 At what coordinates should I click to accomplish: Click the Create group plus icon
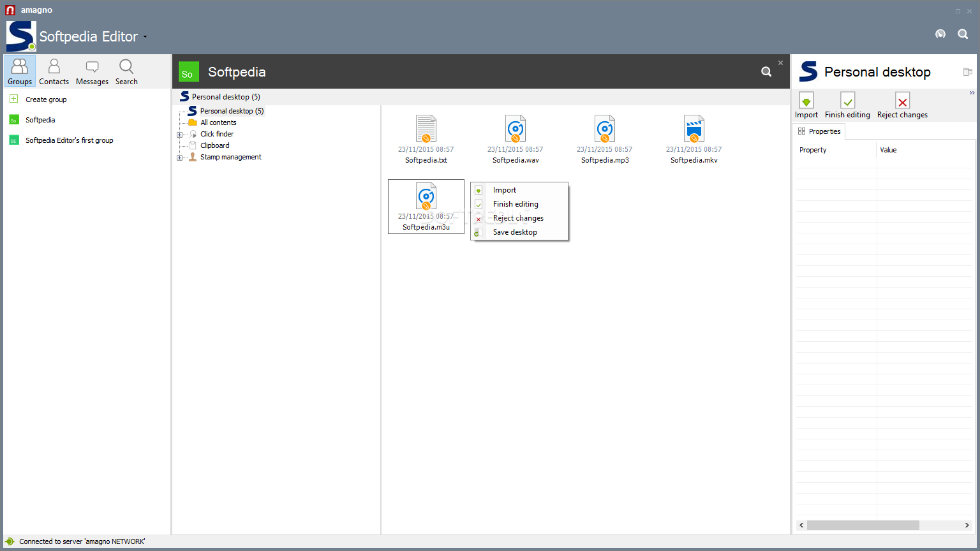pyautogui.click(x=13, y=99)
